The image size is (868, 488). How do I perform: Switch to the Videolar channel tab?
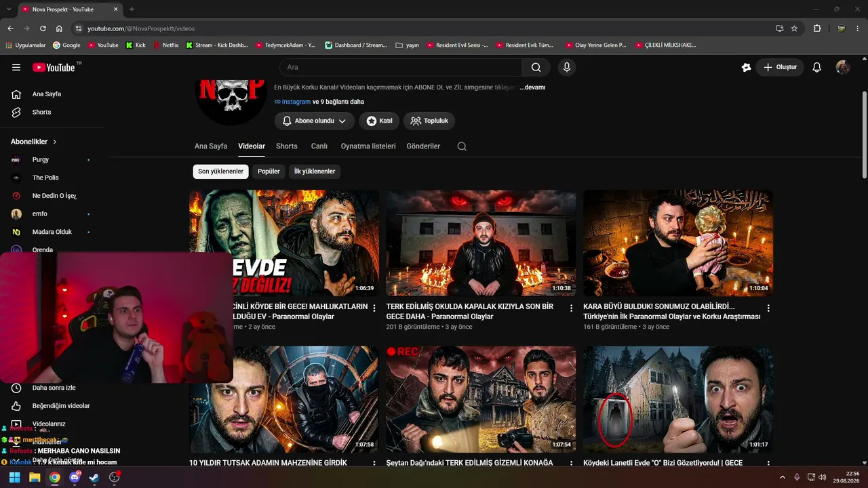(x=252, y=146)
